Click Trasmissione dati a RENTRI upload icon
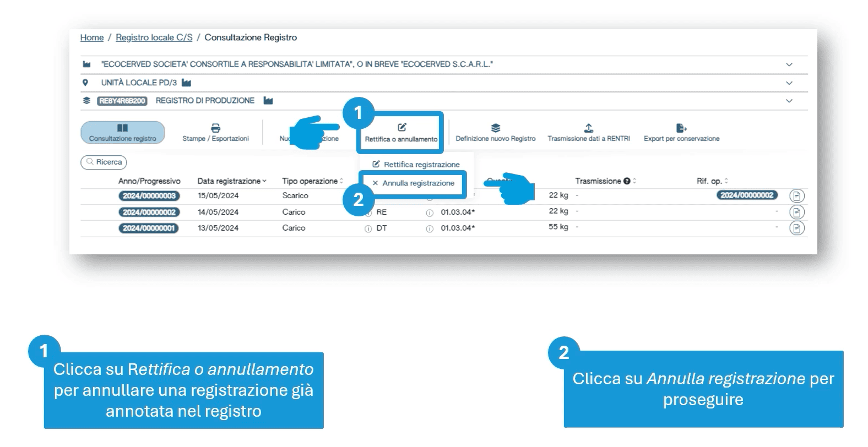Viewport: 868px width, 447px height. [x=588, y=128]
